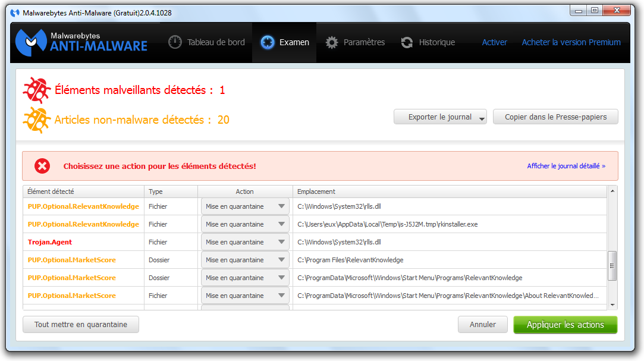Click Copier dans le Presse-papiers button
This screenshot has width=644, height=361.
click(x=556, y=117)
